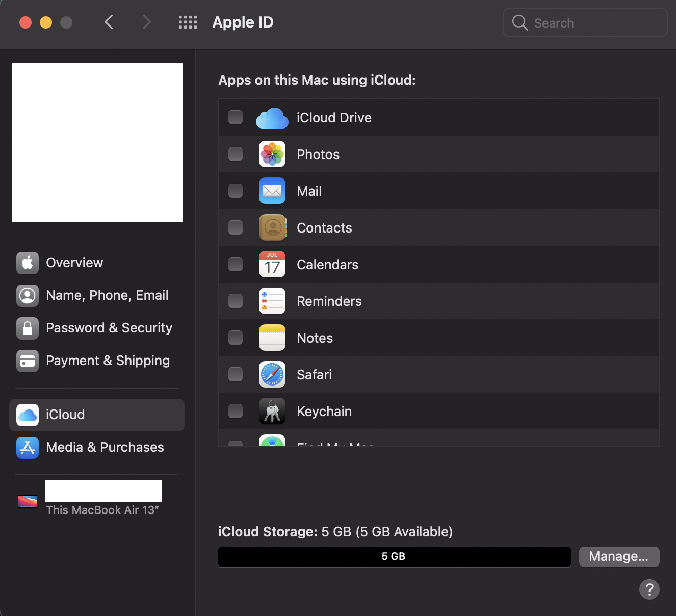Image resolution: width=676 pixels, height=616 pixels.
Task: Click the Calendars app icon
Action: (x=272, y=264)
